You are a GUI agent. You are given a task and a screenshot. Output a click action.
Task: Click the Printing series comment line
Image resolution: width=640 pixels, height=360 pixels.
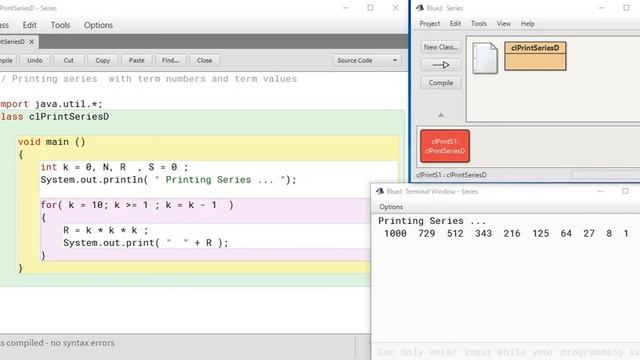149,79
